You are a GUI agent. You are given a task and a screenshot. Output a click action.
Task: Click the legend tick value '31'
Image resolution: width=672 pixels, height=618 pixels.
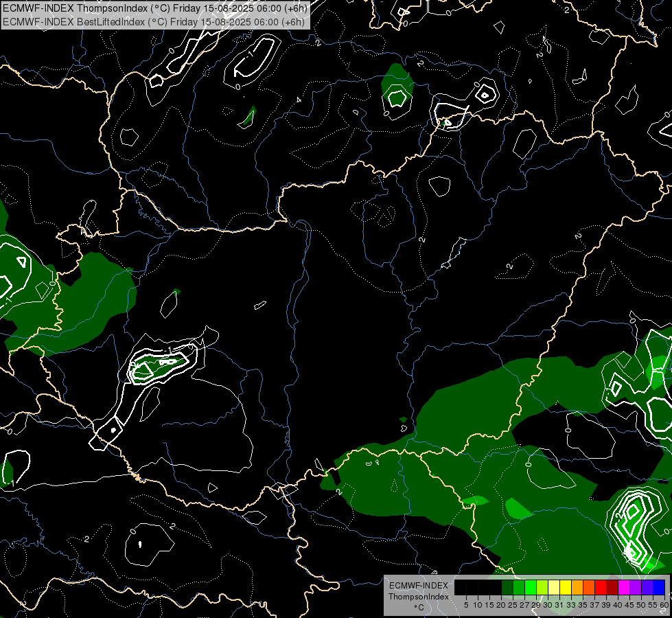point(559,605)
